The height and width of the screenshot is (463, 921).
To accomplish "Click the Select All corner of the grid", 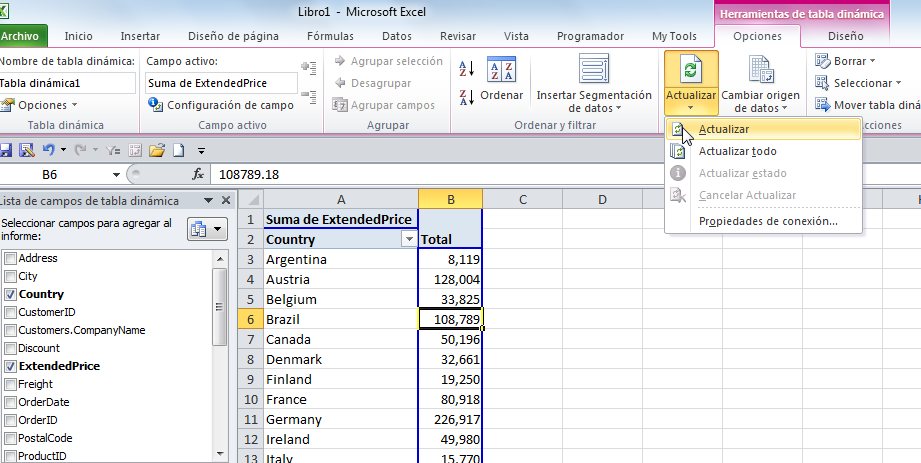I will (251, 199).
